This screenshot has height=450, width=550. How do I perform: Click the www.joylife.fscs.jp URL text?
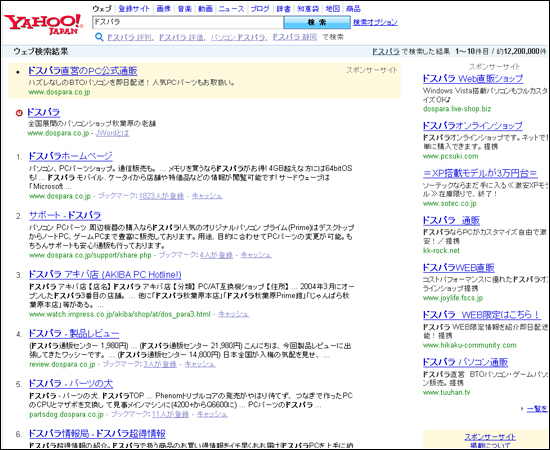[453, 298]
